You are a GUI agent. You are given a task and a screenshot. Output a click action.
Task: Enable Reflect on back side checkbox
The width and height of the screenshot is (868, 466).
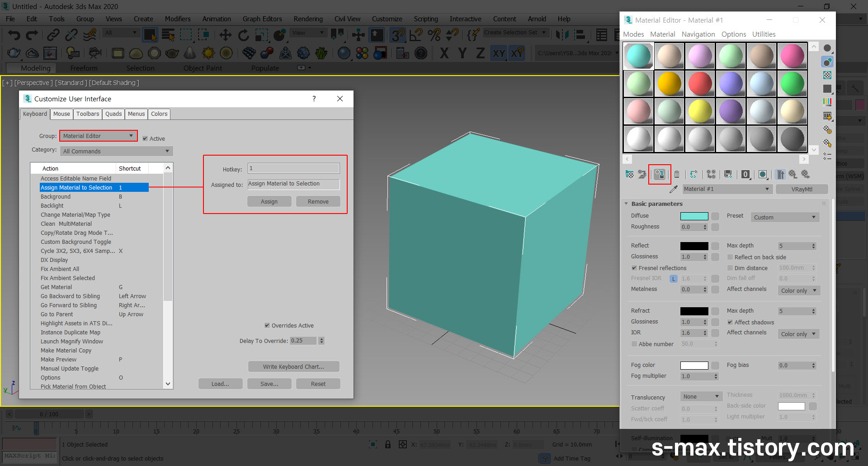coord(730,257)
